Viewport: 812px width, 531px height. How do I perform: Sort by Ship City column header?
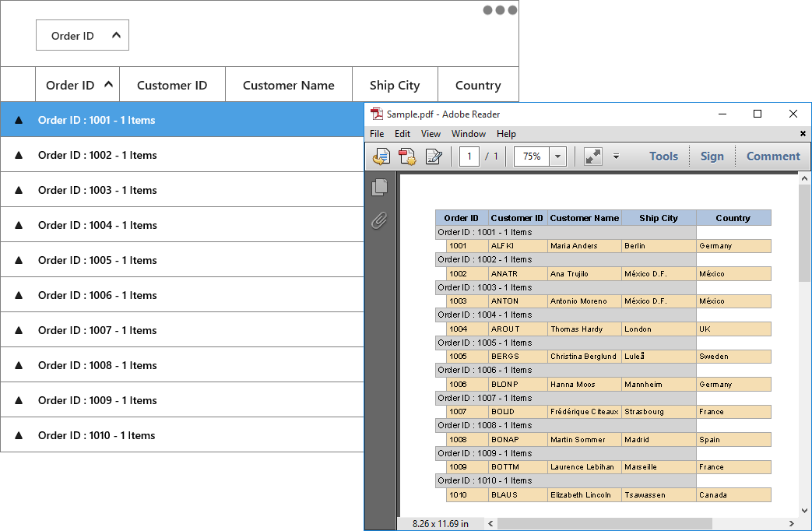395,84
